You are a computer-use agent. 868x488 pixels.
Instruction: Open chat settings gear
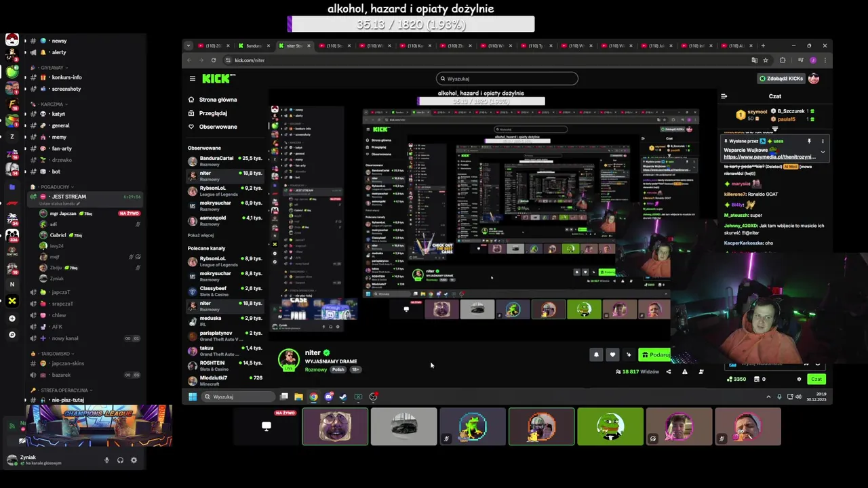pos(799,380)
